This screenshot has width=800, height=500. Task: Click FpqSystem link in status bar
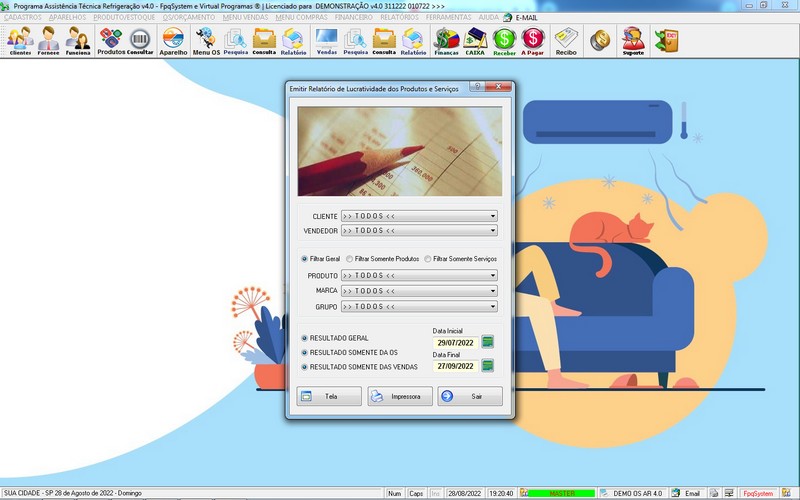[758, 493]
